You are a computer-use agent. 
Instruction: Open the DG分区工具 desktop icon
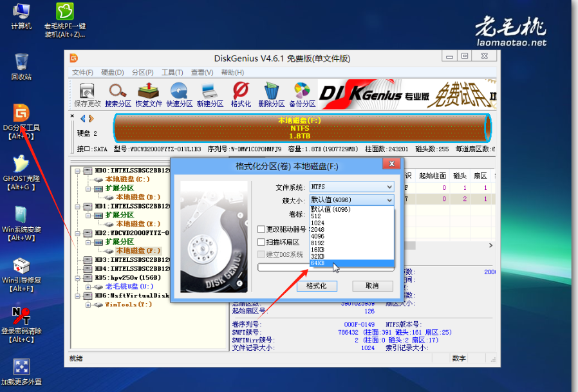21,122
